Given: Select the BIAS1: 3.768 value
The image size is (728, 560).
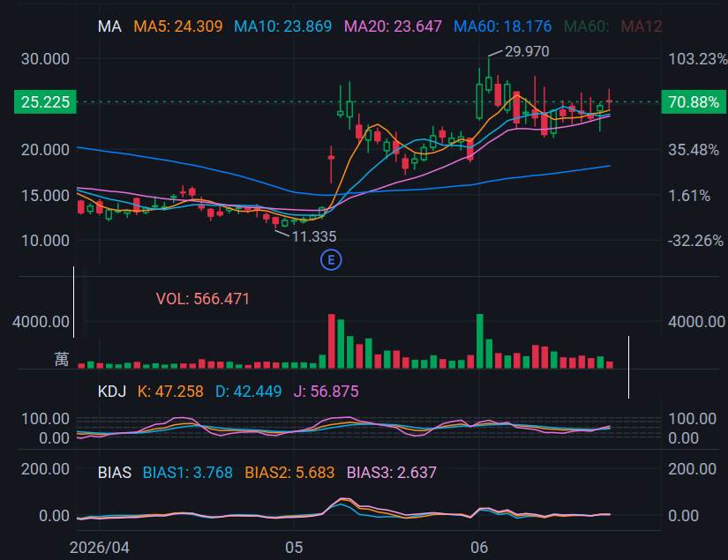Looking at the screenshot, I should [188, 473].
